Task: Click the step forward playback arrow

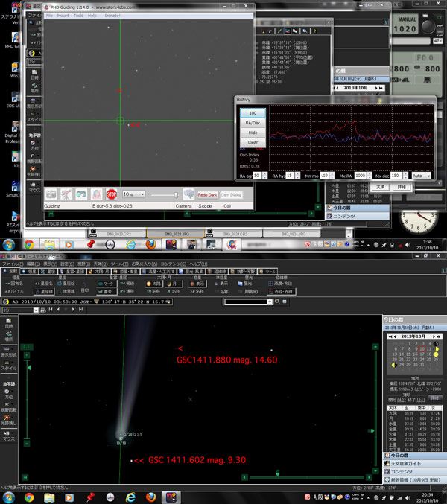Action: click(73, 309)
